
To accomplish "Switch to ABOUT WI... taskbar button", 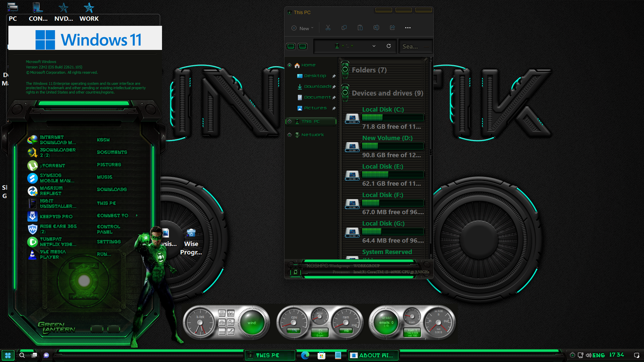I will tap(373, 355).
